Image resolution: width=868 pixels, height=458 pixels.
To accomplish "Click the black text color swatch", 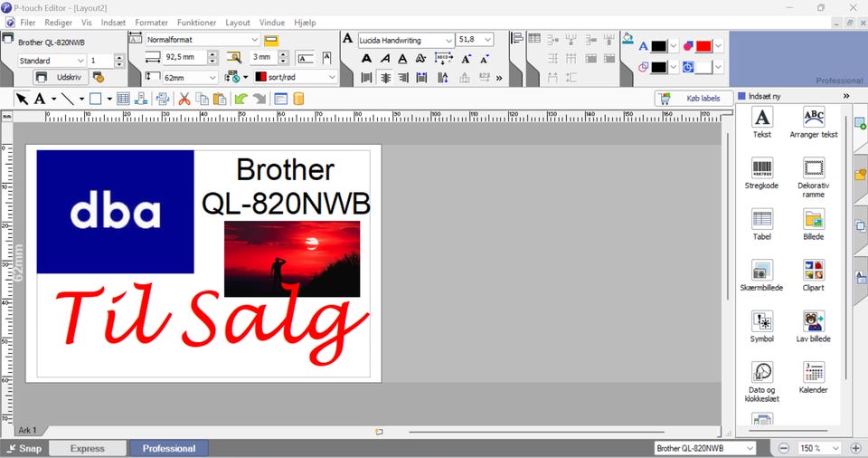I will click(659, 46).
